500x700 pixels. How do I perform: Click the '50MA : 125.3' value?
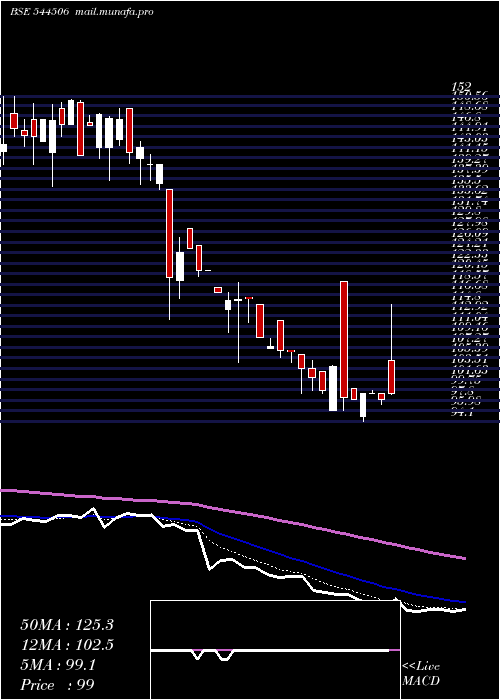[67, 625]
